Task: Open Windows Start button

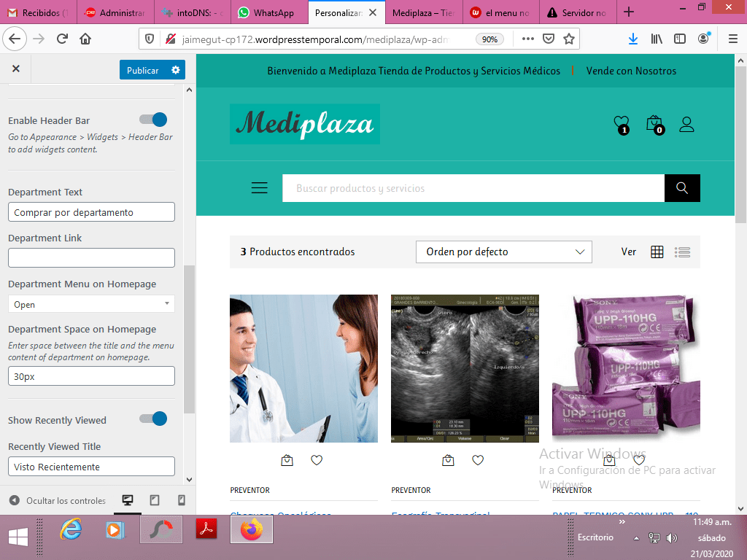Action: [18, 537]
